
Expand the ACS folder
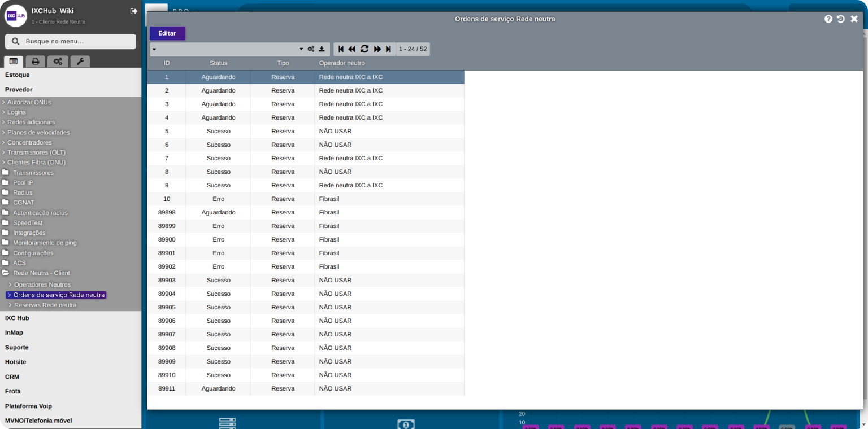coord(19,263)
